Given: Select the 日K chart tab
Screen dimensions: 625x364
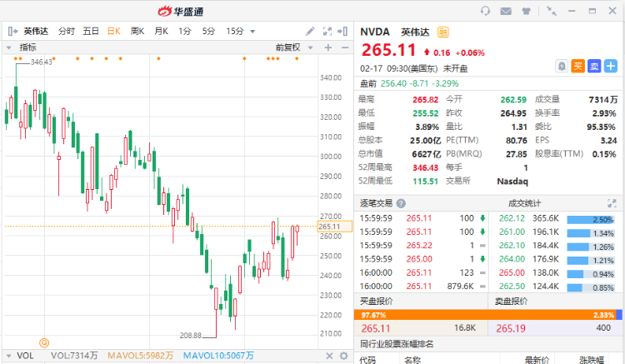Looking at the screenshot, I should tap(114, 31).
